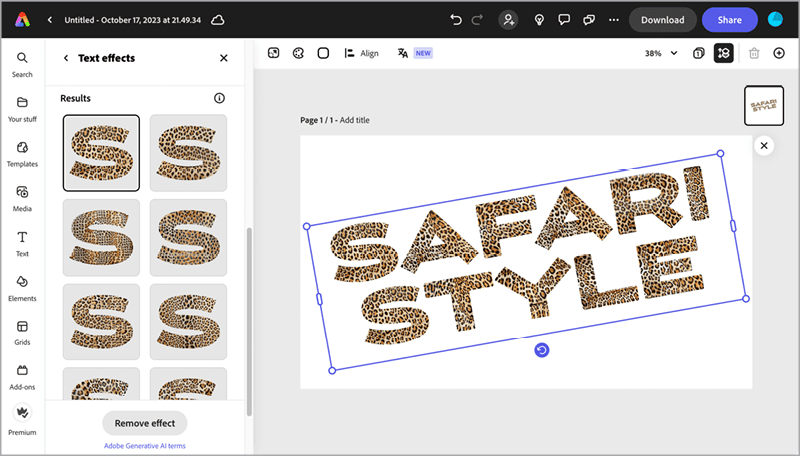Open Premium in the sidebar
The height and width of the screenshot is (456, 800).
click(22, 421)
